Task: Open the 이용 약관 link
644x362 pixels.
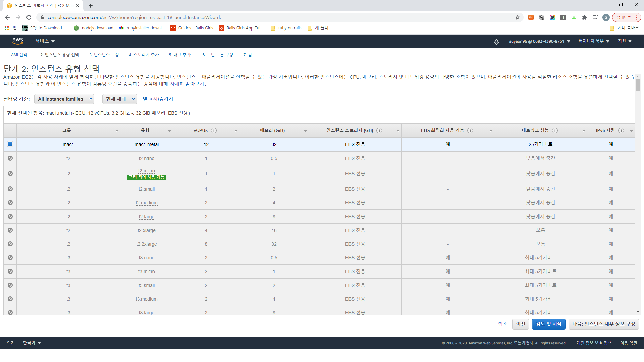Action: [629, 343]
